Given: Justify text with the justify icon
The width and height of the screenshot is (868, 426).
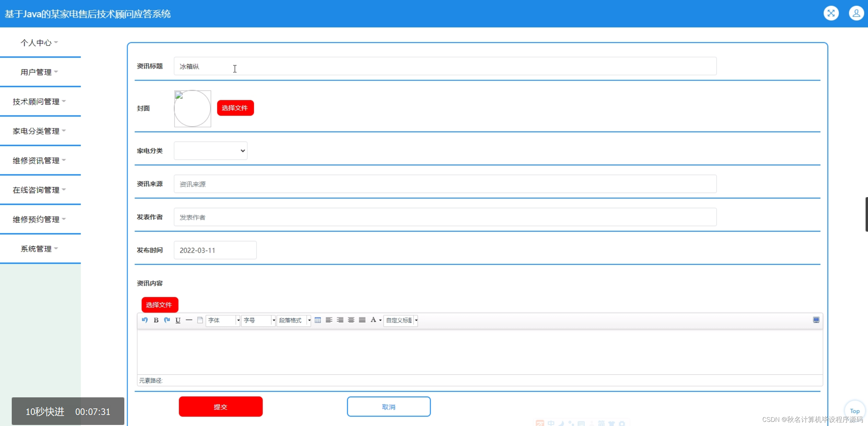Looking at the screenshot, I should tap(362, 320).
